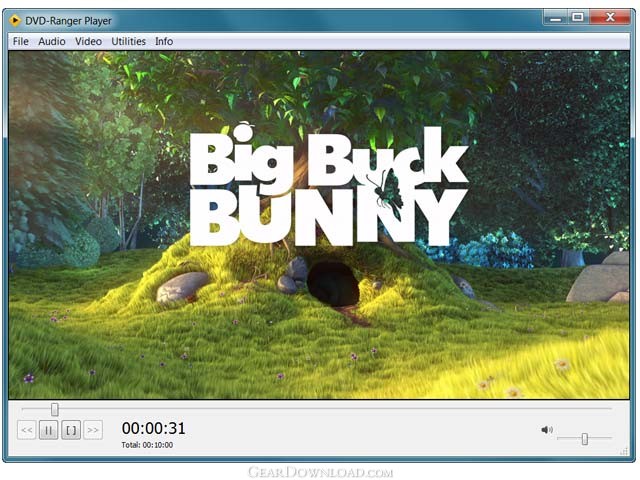The height and width of the screenshot is (480, 640).
Task: Close the DVD-Ranger Player window
Action: coord(610,17)
